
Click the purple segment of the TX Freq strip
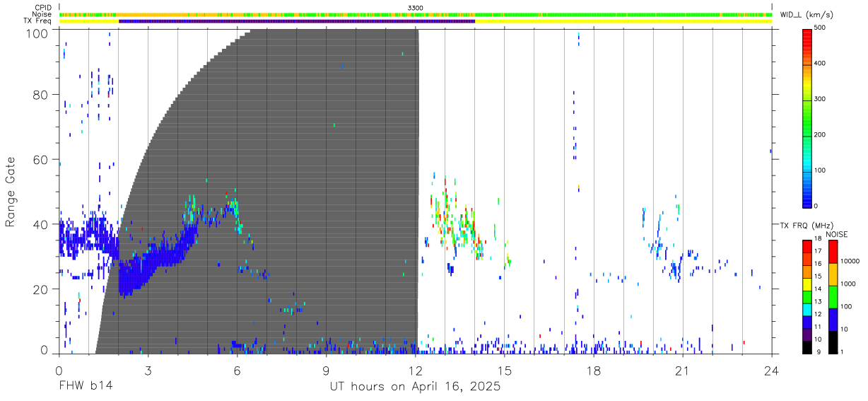click(297, 21)
